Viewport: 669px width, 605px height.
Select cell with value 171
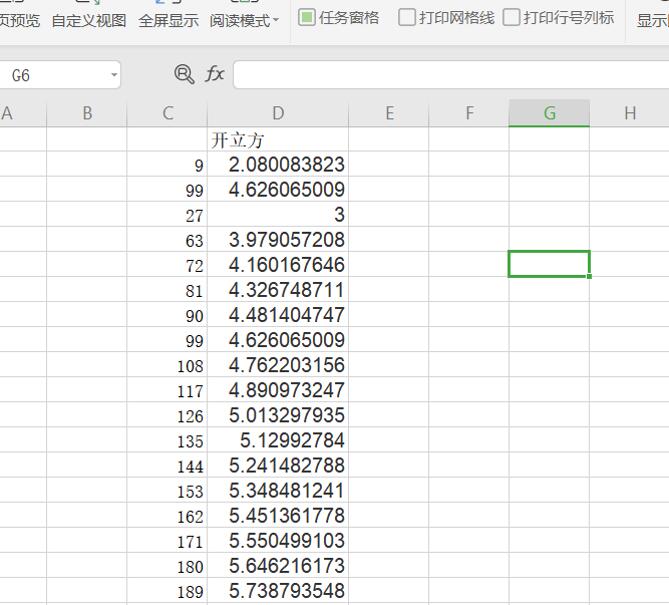click(x=167, y=541)
